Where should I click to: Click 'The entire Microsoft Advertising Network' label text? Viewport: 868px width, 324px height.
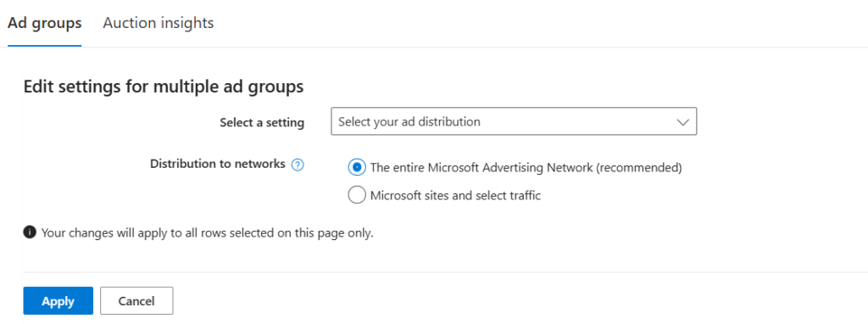[481, 167]
